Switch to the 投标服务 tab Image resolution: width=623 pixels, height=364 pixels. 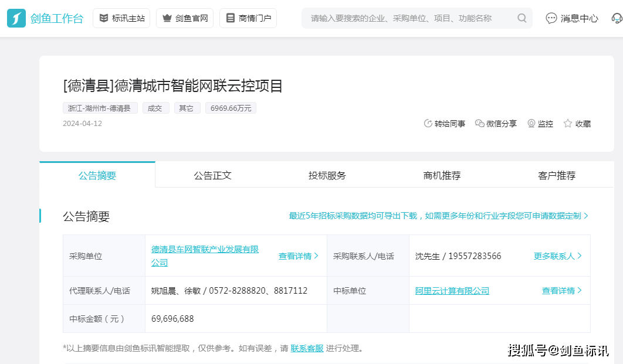pos(327,175)
